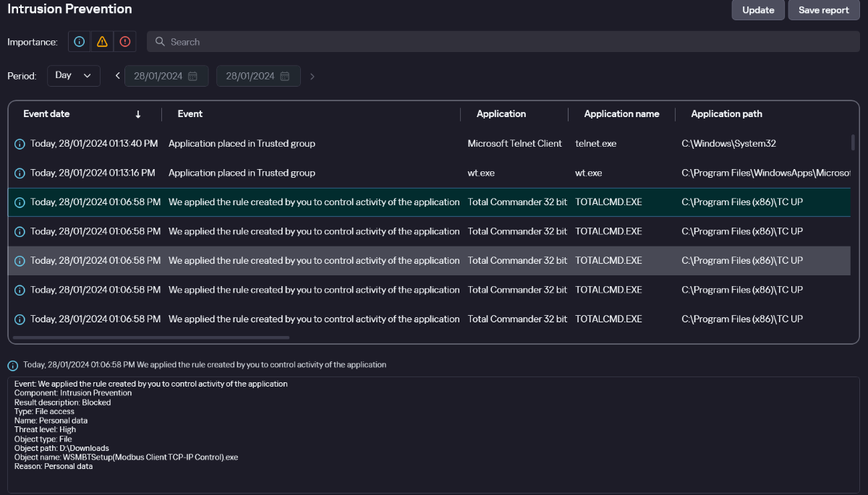Toggle the yellow warning importance filter
This screenshot has height=495, width=868.
102,42
